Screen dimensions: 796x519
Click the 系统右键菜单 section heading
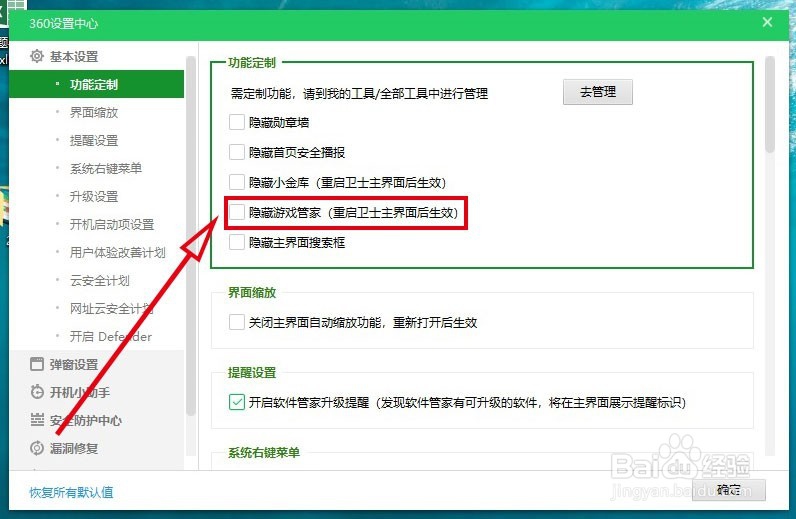[x=264, y=452]
